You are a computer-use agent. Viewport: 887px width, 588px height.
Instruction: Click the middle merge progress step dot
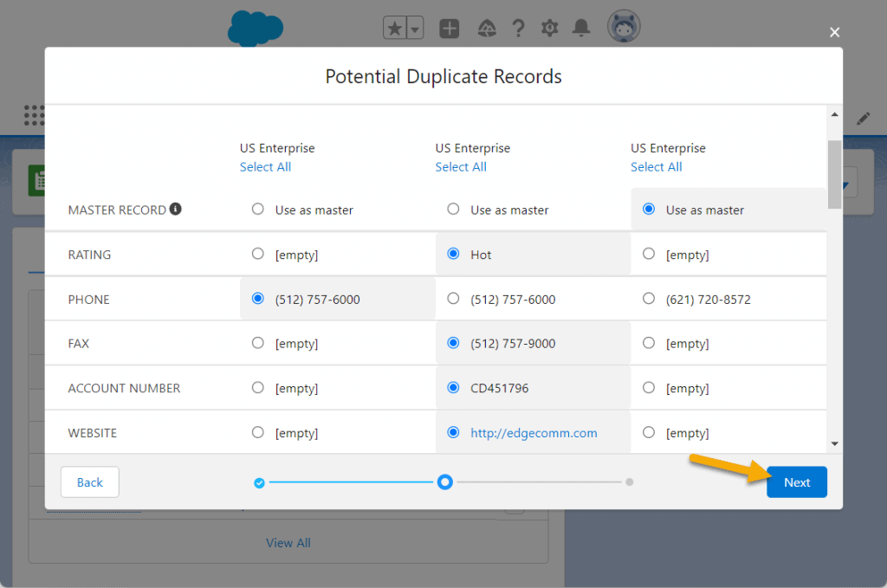pos(444,481)
